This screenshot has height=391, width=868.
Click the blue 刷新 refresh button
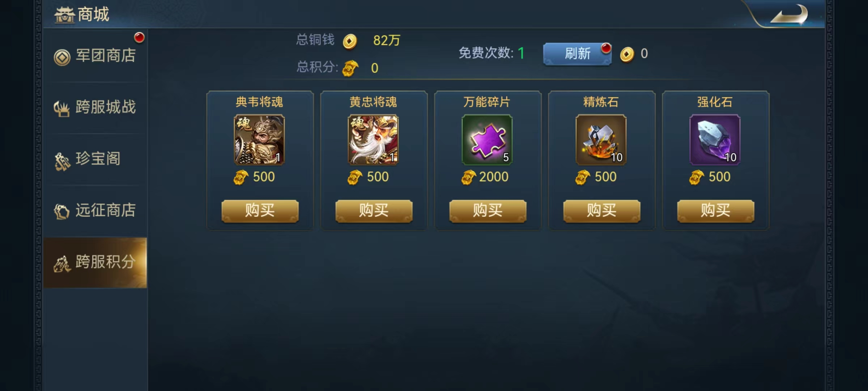tap(577, 54)
